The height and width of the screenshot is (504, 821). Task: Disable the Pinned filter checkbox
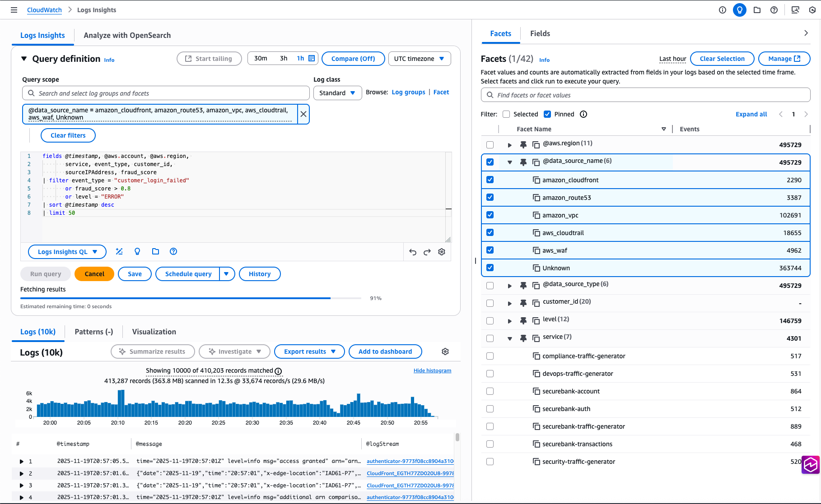tap(547, 114)
